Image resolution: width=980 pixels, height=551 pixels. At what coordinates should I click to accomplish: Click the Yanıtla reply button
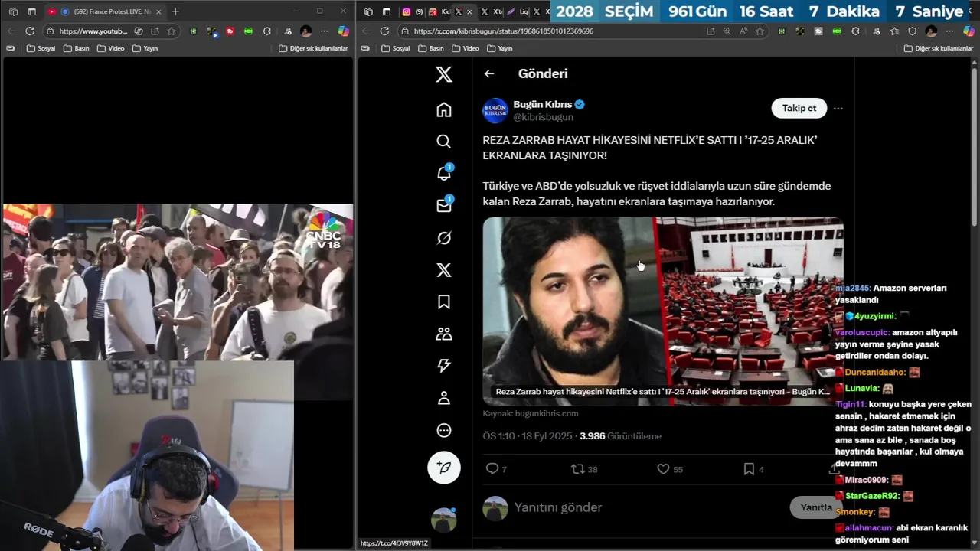click(816, 507)
